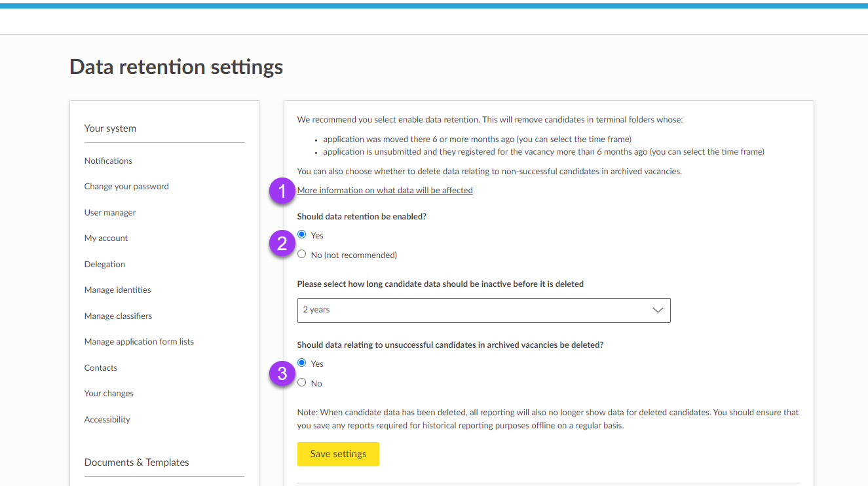868x486 pixels.
Task: Open Manage identities page
Action: pos(117,290)
